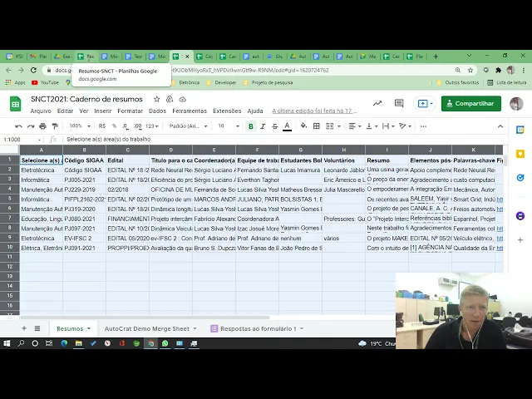This screenshot has height=399, width=532.
Task: Toggle strikethrough formatting
Action: click(x=275, y=126)
